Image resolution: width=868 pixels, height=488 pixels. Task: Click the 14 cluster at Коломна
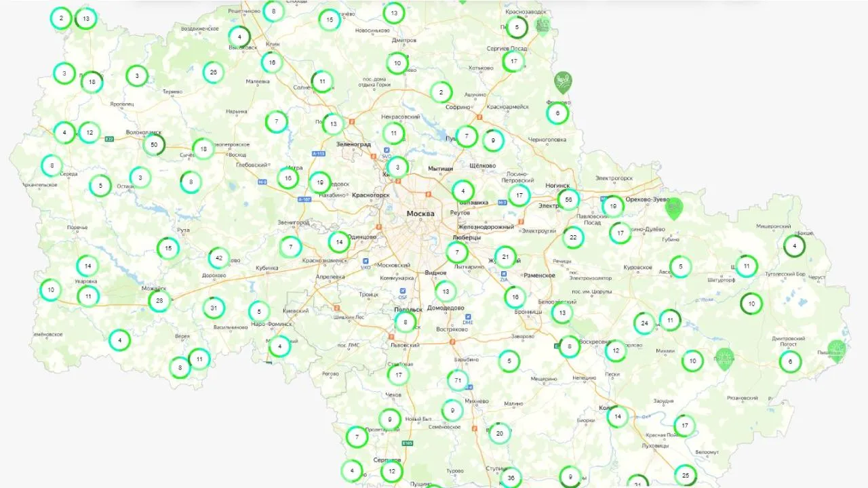618,416
